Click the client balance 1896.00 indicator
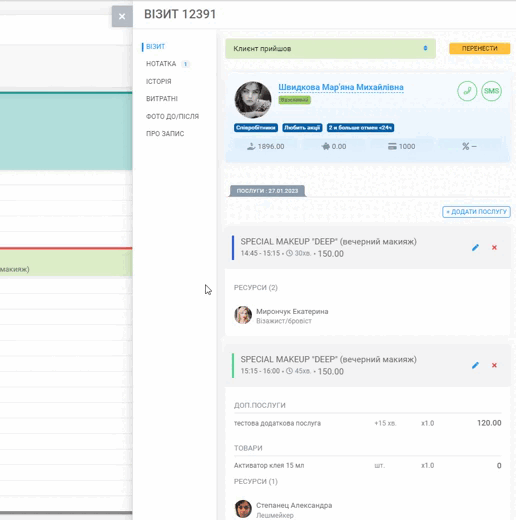516x520 pixels. click(x=265, y=146)
